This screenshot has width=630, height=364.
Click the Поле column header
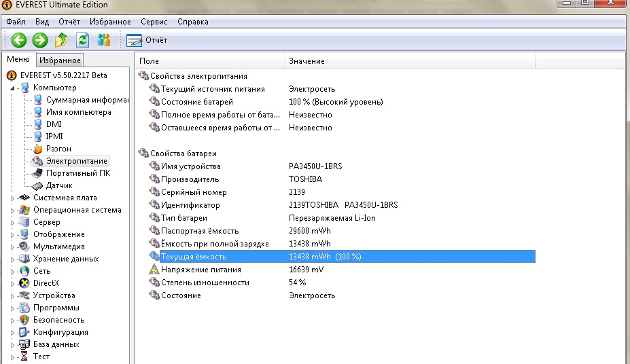pos(209,61)
